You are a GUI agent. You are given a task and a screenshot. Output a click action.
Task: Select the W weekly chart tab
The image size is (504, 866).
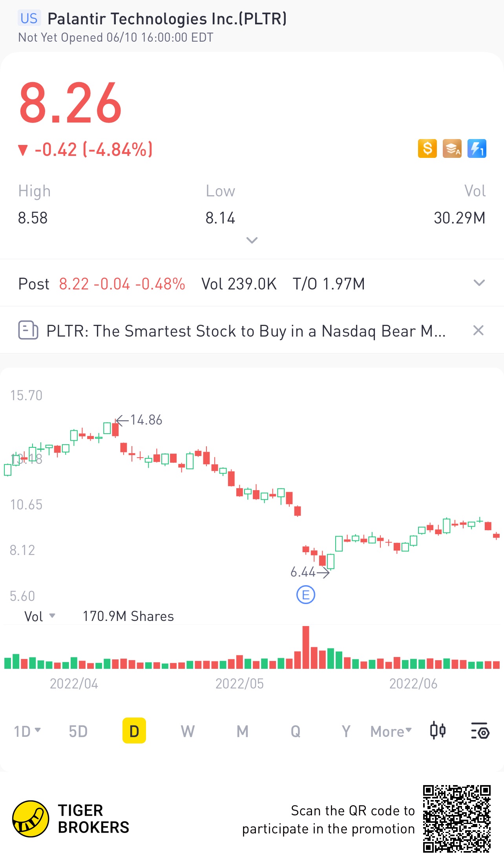(188, 731)
